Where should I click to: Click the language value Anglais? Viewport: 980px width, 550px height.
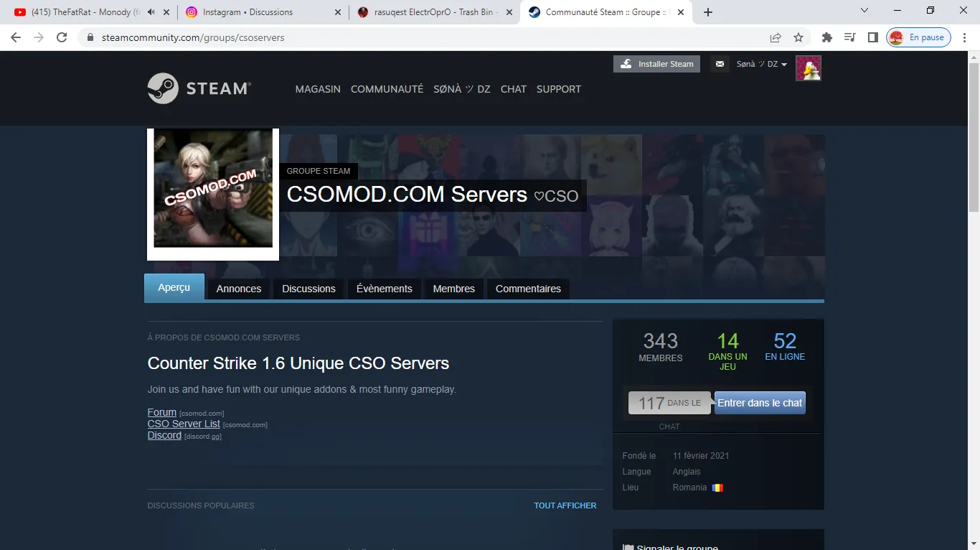(x=687, y=472)
